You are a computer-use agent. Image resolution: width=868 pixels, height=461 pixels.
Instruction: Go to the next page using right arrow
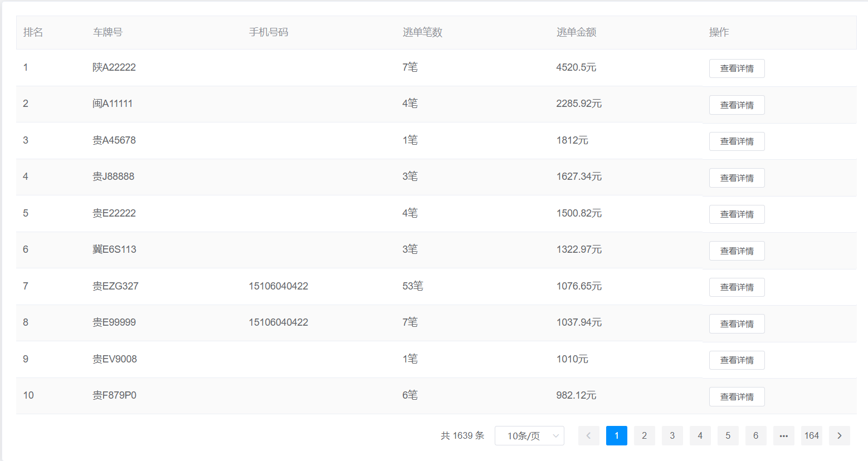click(839, 435)
